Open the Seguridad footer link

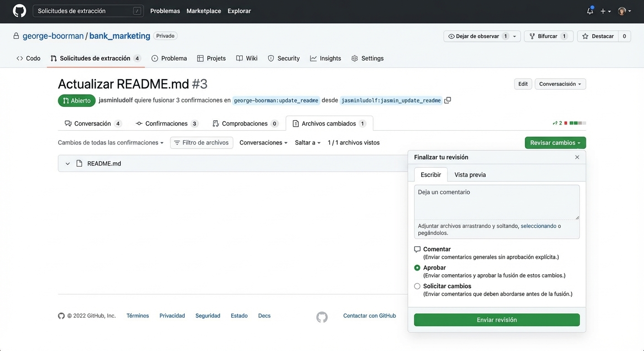(208, 316)
